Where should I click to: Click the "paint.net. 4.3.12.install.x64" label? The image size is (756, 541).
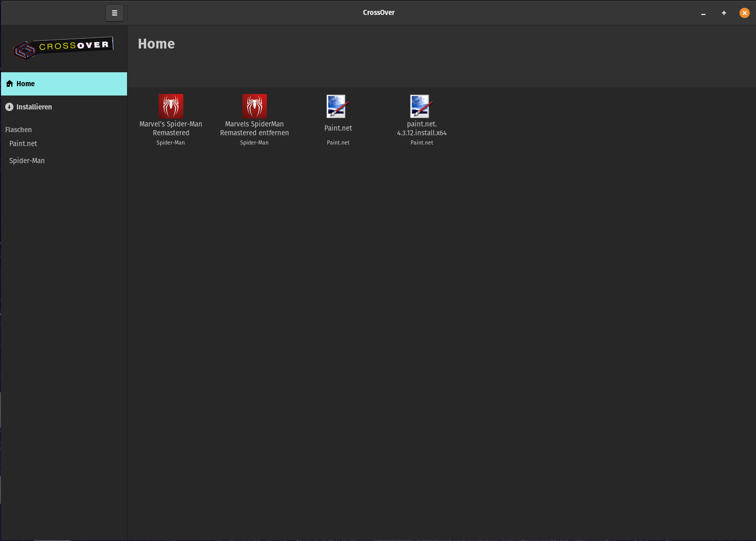click(422, 129)
